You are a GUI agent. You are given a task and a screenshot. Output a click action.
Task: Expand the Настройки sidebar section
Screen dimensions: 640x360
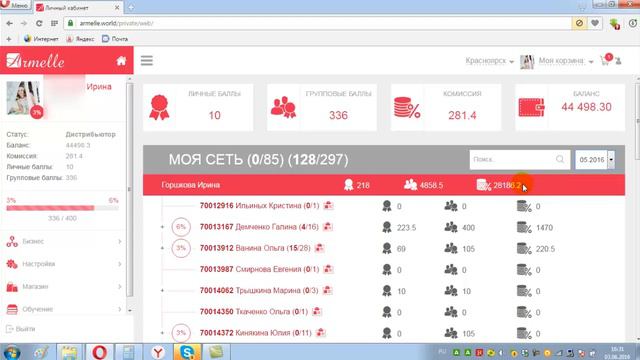click(x=64, y=264)
